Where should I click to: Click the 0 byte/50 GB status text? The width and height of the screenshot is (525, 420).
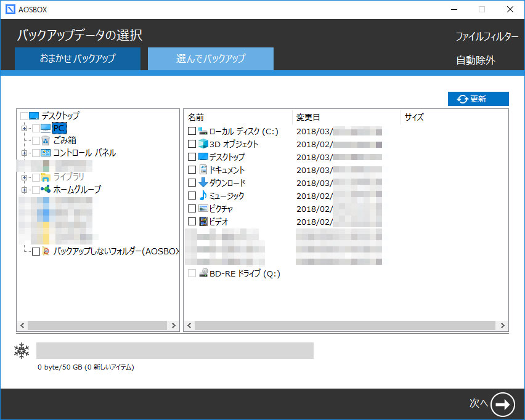click(86, 367)
